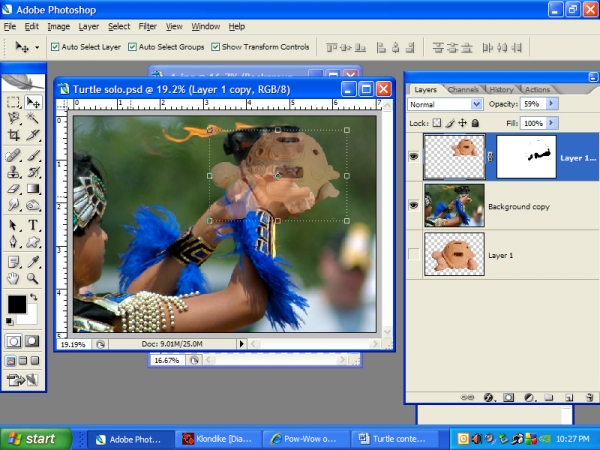Select the Healing Brush tool
This screenshot has width=600, height=450.
13,156
